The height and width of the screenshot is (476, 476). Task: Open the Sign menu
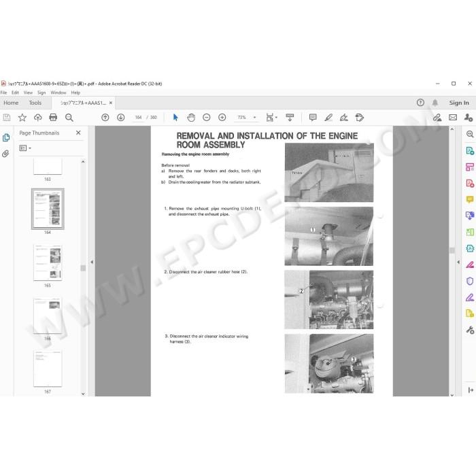[x=41, y=92]
